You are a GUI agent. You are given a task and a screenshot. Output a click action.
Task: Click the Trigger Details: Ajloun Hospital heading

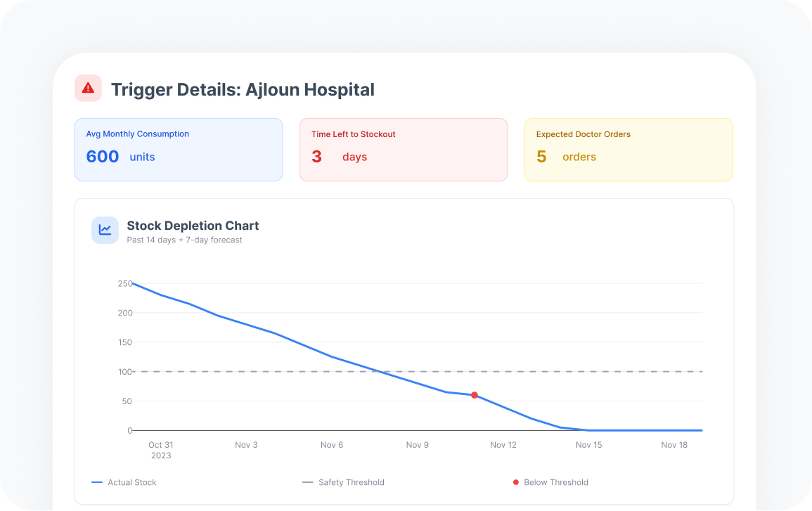243,90
